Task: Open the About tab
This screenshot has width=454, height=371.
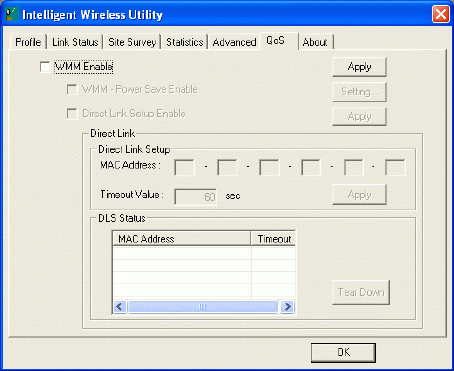Action: pyautogui.click(x=315, y=42)
